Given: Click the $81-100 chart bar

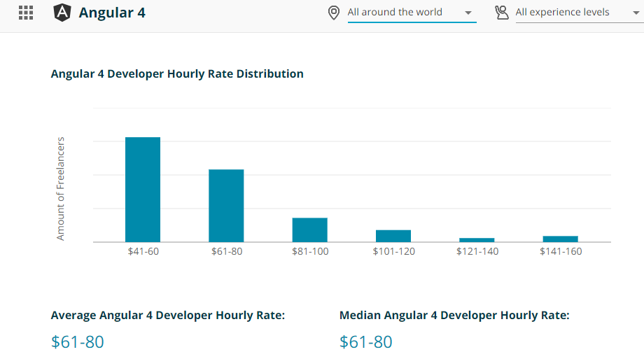Looking at the screenshot, I should pos(309,230).
